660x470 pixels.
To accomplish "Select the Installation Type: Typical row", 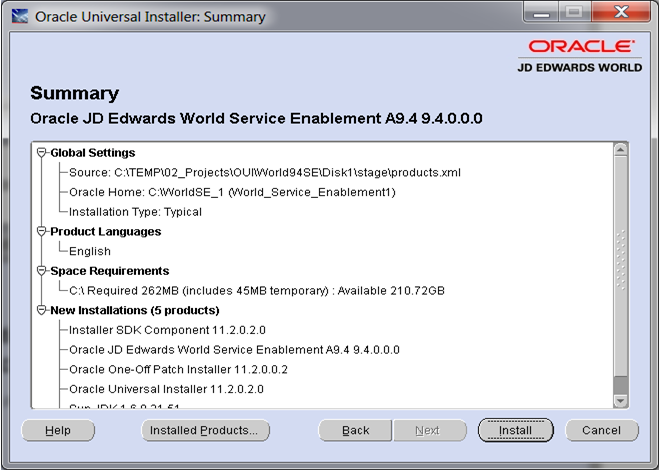I will [x=135, y=212].
